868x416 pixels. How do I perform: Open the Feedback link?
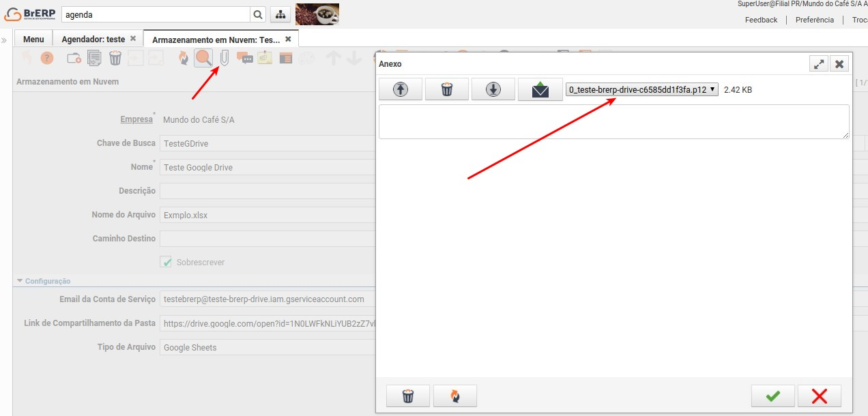tap(761, 20)
